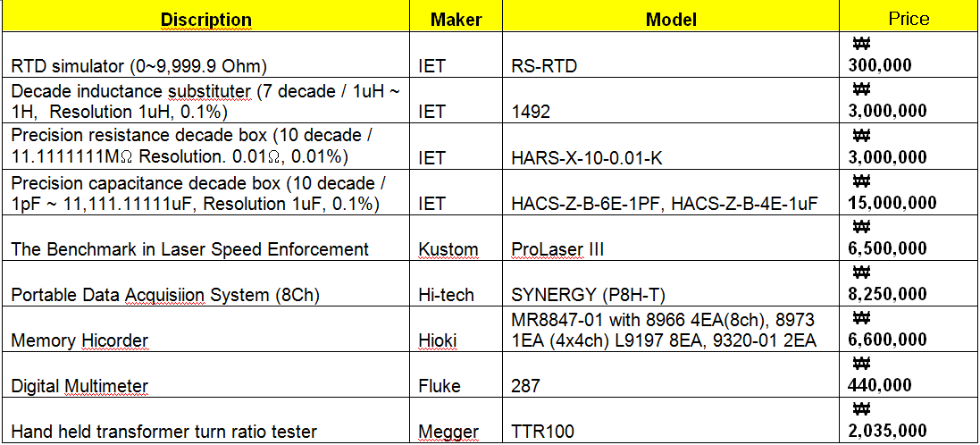The image size is (980, 445).
Task: Select the ProLaser III model cell
Action: point(557,249)
